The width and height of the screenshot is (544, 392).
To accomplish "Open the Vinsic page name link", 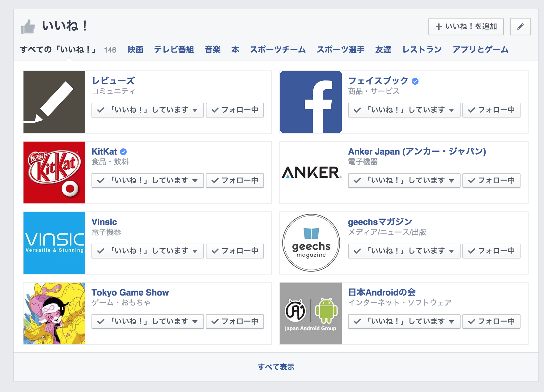I will coord(104,222).
